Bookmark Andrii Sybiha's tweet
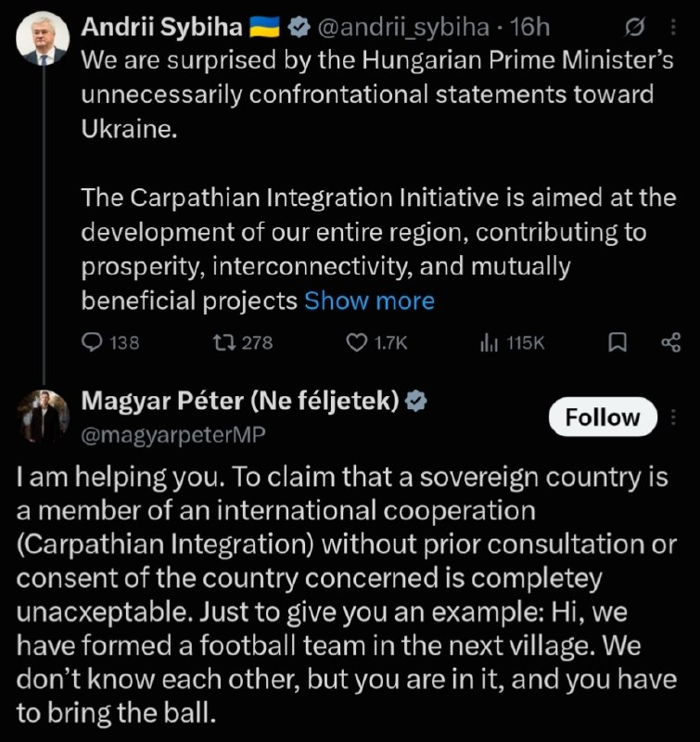700x742 pixels. click(x=617, y=342)
